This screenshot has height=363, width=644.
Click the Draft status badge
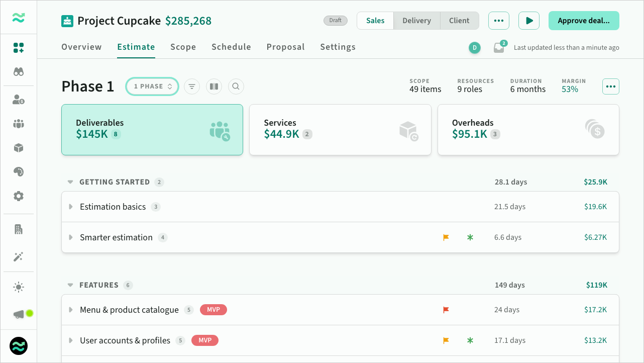[x=336, y=21]
